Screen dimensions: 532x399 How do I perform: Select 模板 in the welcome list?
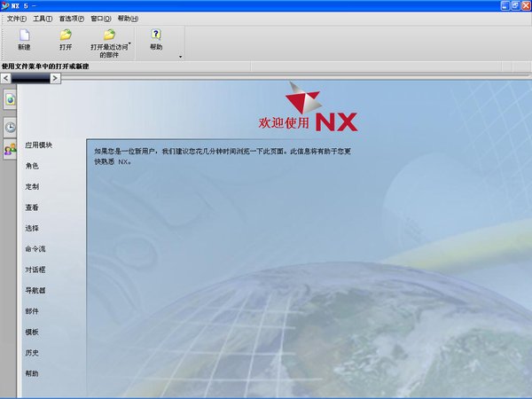(32, 332)
